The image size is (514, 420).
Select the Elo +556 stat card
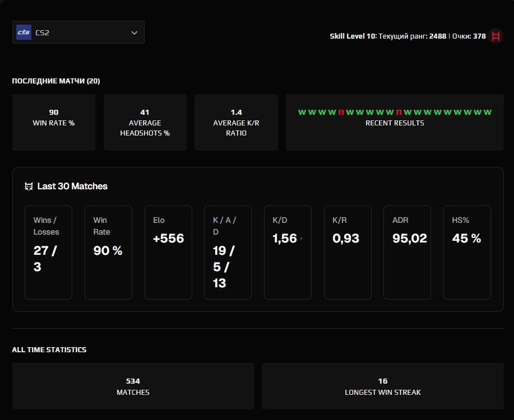pyautogui.click(x=168, y=253)
